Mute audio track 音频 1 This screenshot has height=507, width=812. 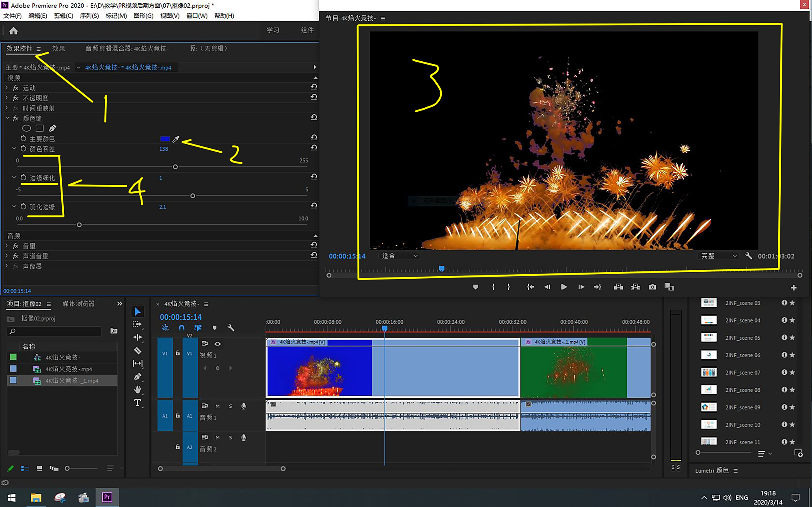(218, 406)
